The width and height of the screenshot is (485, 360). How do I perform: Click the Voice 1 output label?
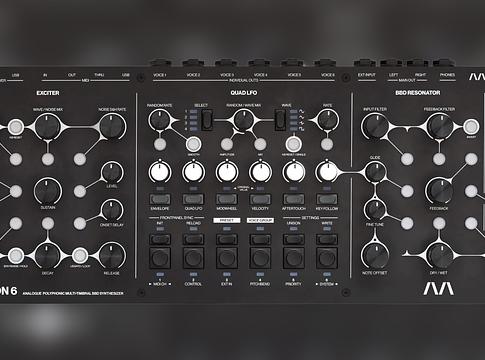click(x=159, y=75)
